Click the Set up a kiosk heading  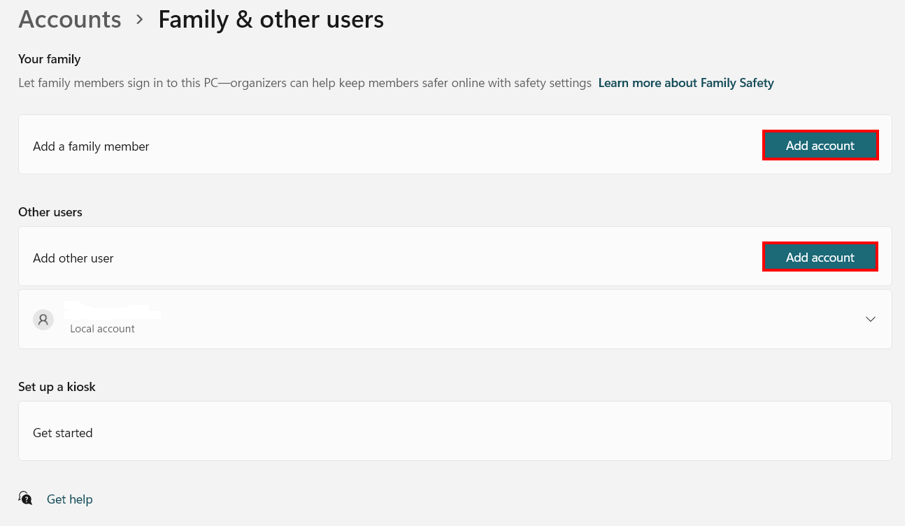(57, 386)
